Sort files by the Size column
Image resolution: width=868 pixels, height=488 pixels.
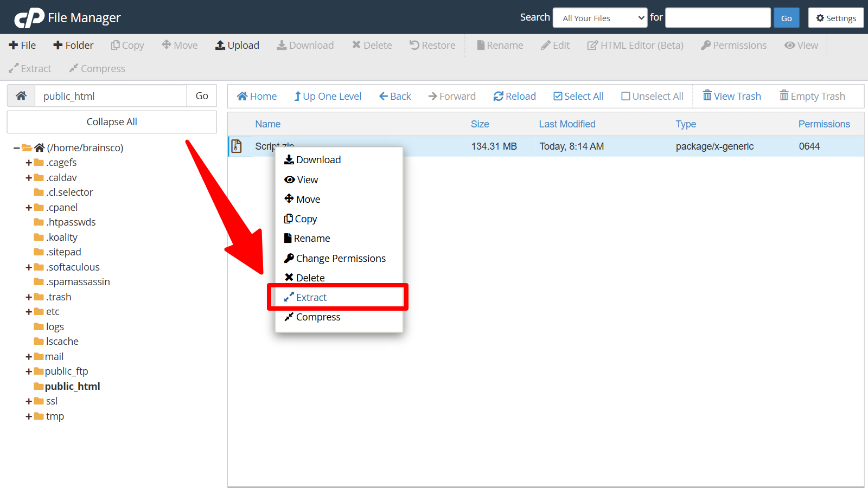coord(480,124)
